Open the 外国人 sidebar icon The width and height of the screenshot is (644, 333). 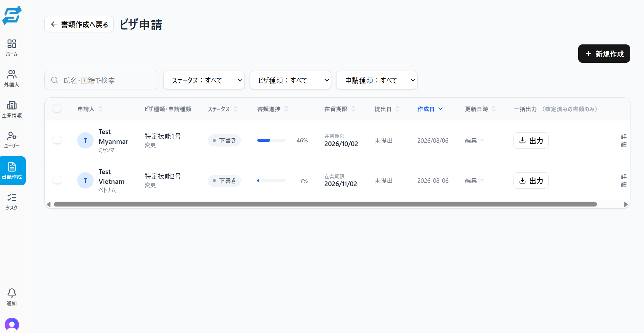tap(12, 78)
